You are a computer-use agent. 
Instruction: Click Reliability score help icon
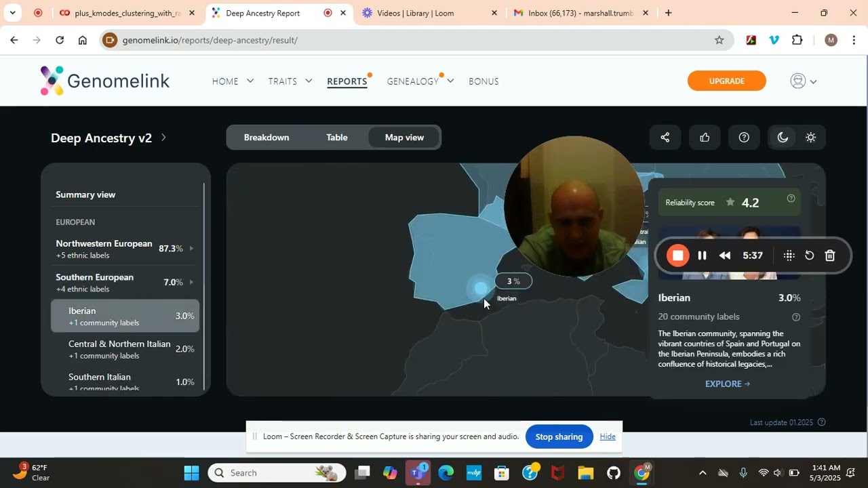[x=791, y=199]
